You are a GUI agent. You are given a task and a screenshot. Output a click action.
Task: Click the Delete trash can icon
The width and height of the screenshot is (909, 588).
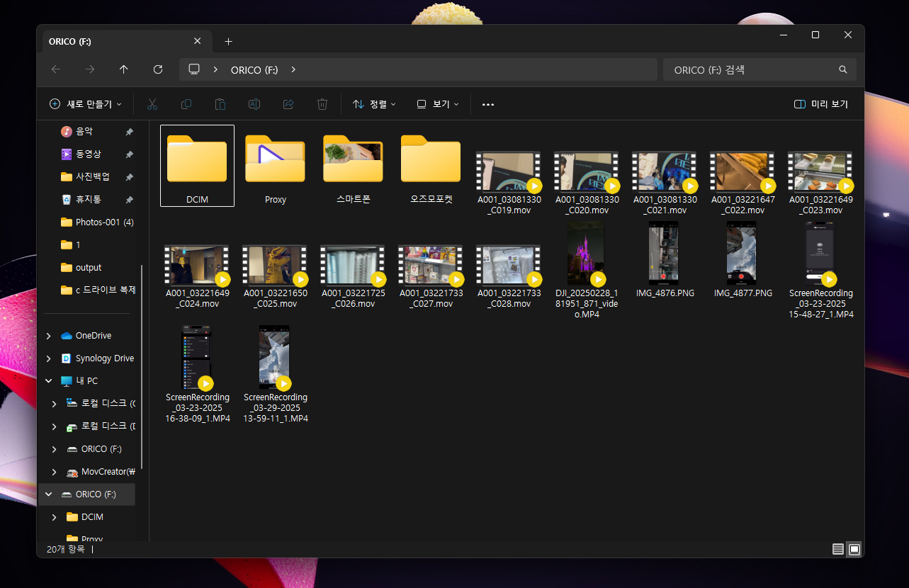(322, 104)
